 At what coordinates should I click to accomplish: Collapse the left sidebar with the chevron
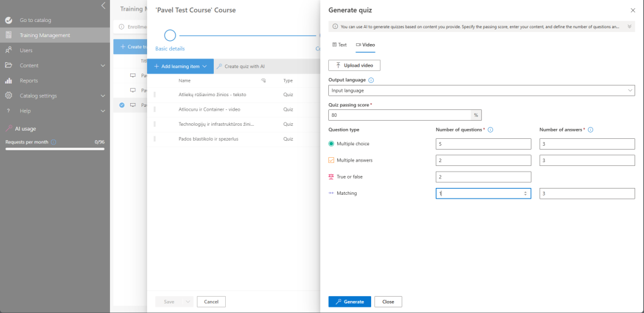point(103,6)
